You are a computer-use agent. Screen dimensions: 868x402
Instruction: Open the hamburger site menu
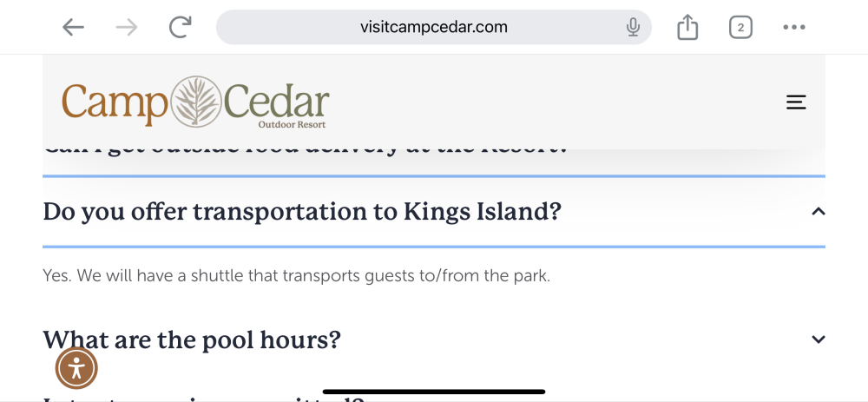pyautogui.click(x=796, y=102)
